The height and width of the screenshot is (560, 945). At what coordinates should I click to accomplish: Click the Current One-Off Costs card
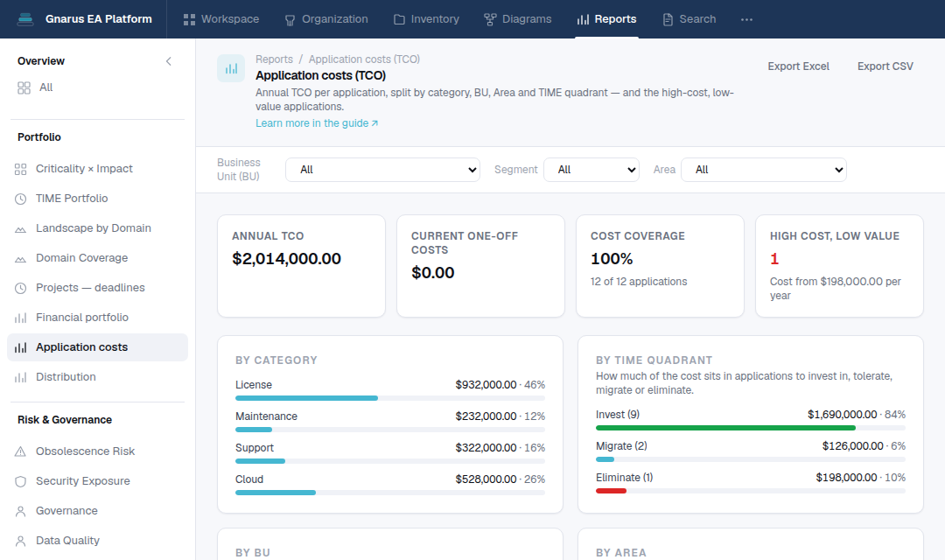click(x=480, y=266)
